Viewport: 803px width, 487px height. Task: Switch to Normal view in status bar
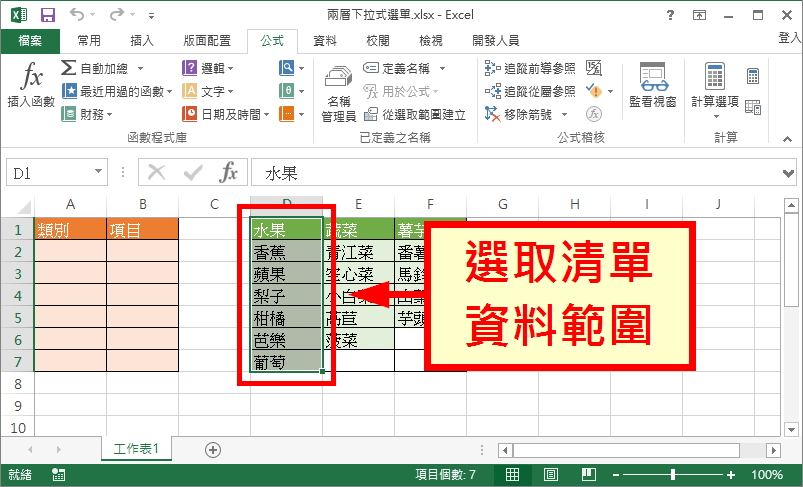(x=512, y=475)
